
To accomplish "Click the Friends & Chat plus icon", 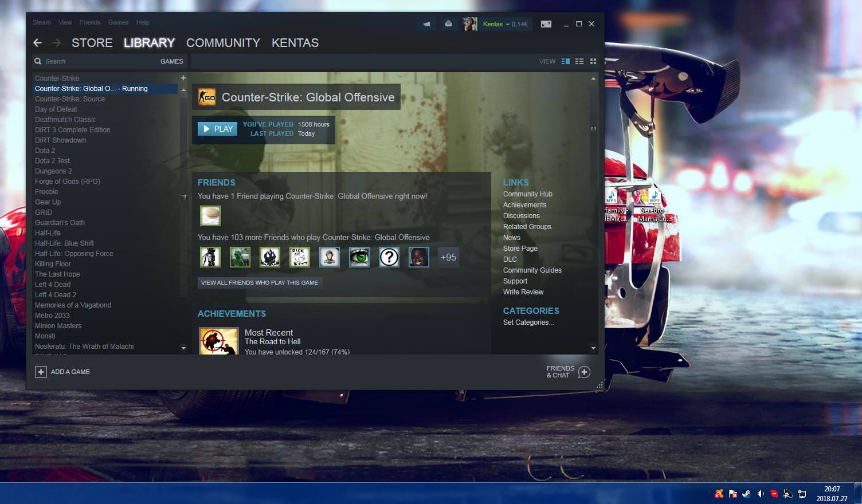I will click(x=584, y=372).
